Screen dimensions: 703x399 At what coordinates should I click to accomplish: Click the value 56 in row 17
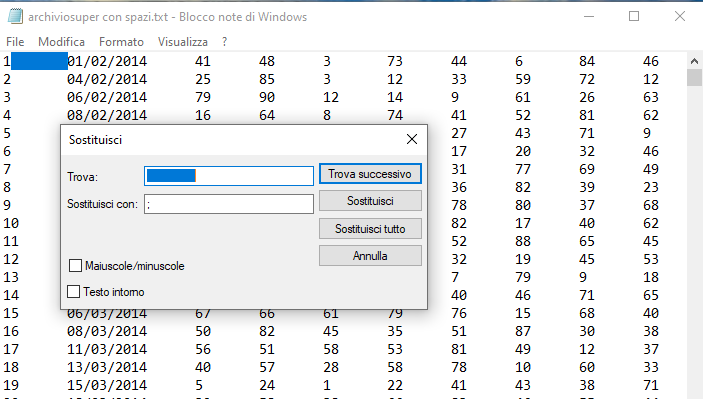[x=203, y=349]
